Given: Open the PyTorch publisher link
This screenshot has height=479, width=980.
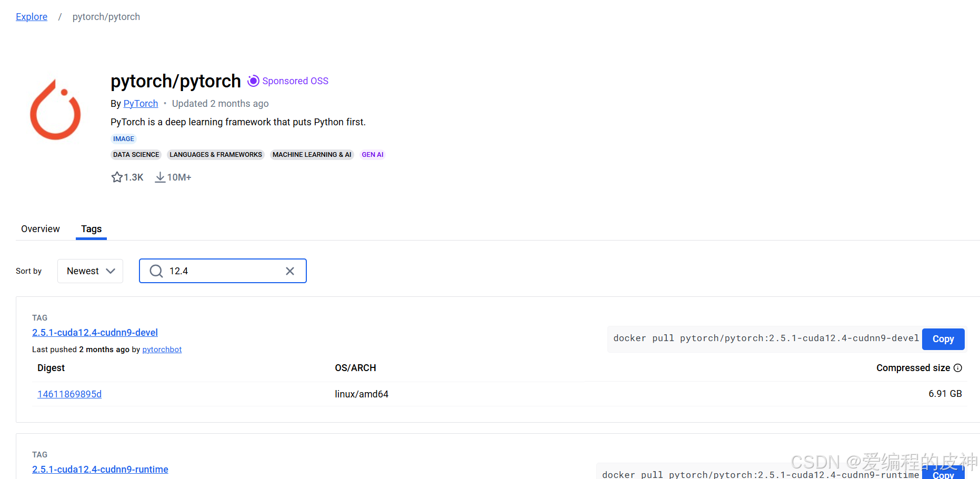Looking at the screenshot, I should [x=141, y=104].
